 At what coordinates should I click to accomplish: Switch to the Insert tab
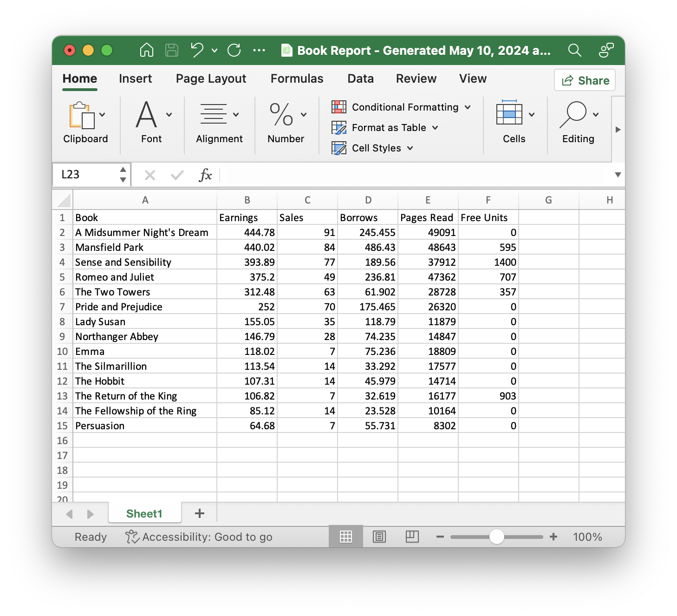[135, 79]
